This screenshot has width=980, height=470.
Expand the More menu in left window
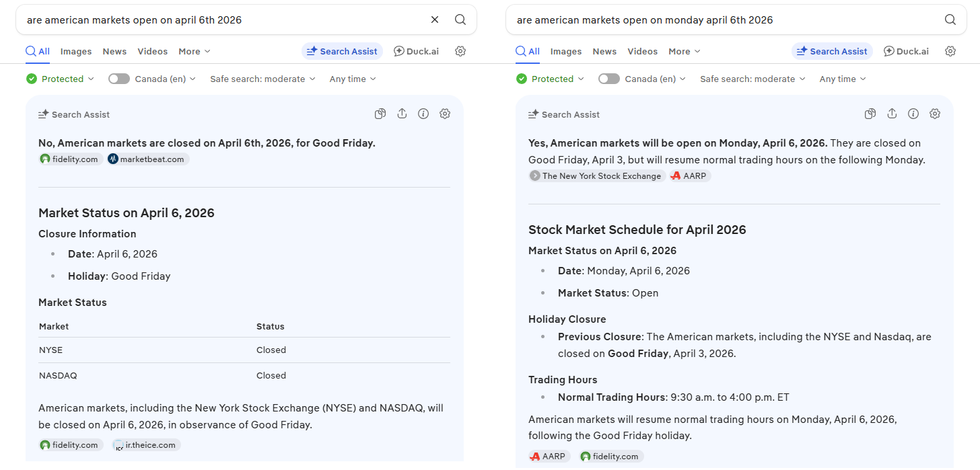(195, 51)
